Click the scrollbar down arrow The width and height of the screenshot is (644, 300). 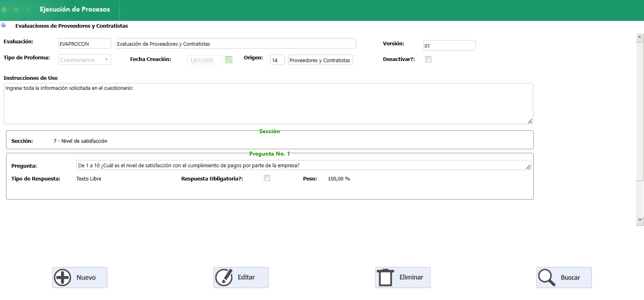click(x=640, y=220)
